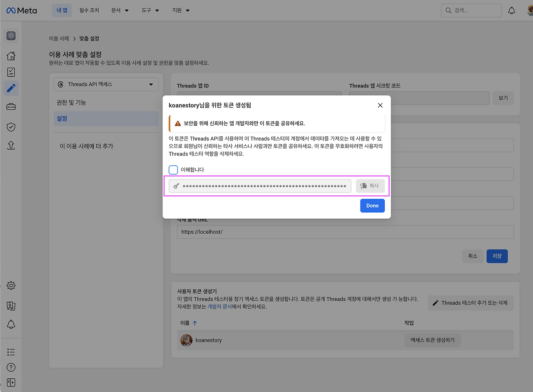
Task: Click the Meta logo
Action: pyautogui.click(x=22, y=10)
